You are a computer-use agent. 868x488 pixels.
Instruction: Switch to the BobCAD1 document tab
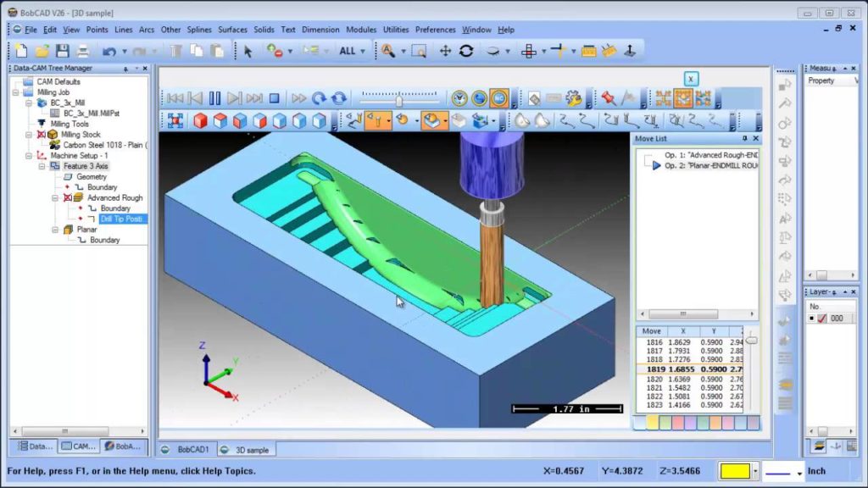point(187,450)
